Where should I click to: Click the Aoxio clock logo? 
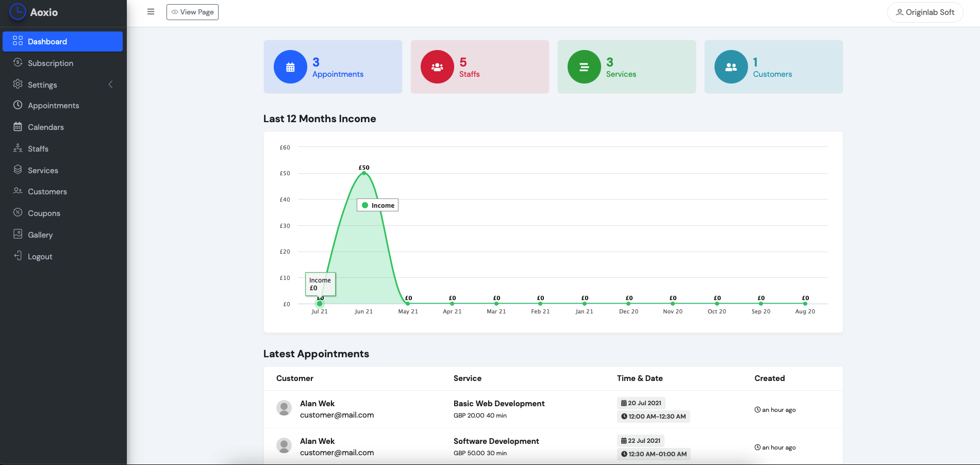point(18,12)
